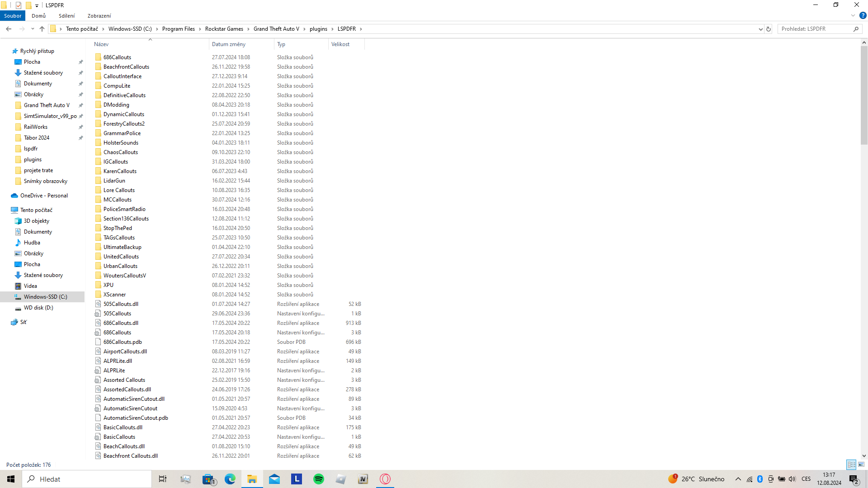Open the Help question mark icon
The height and width of the screenshot is (488, 868).
point(863,15)
